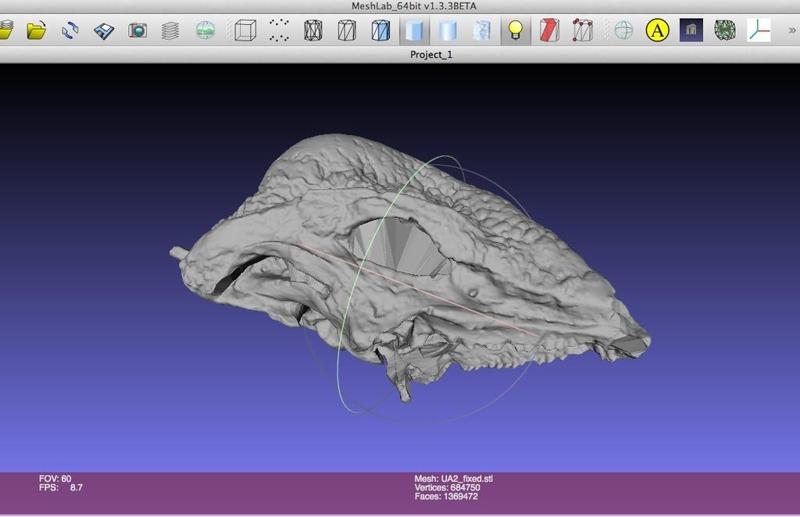The width and height of the screenshot is (800, 517).
Task: Expand the toolbar overflow chevron
Action: (x=792, y=31)
